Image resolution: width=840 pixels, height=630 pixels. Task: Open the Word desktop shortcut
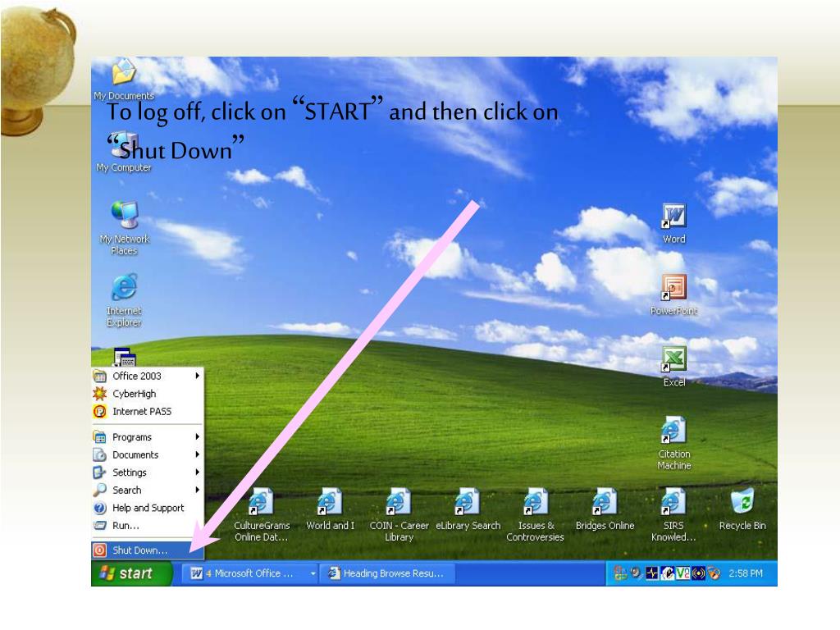674,223
